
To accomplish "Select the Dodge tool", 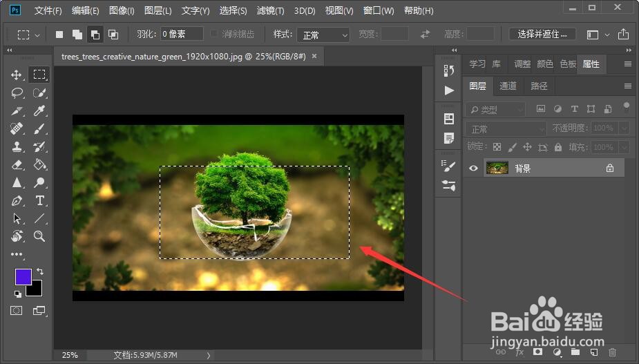I will (39, 182).
